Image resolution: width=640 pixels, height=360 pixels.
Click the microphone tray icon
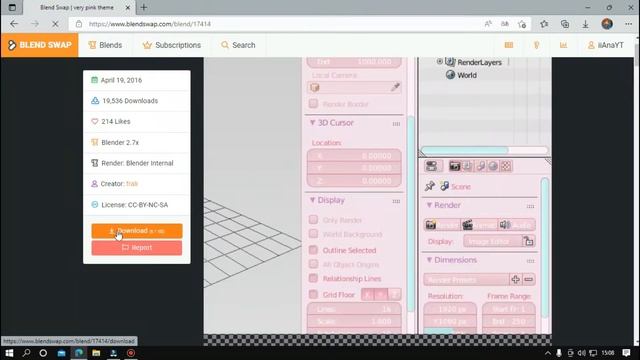[x=559, y=353]
